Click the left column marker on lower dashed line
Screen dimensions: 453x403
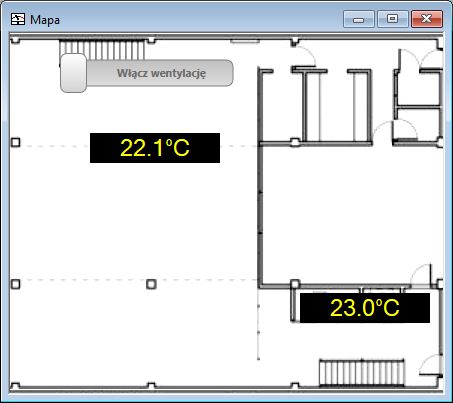[16, 284]
